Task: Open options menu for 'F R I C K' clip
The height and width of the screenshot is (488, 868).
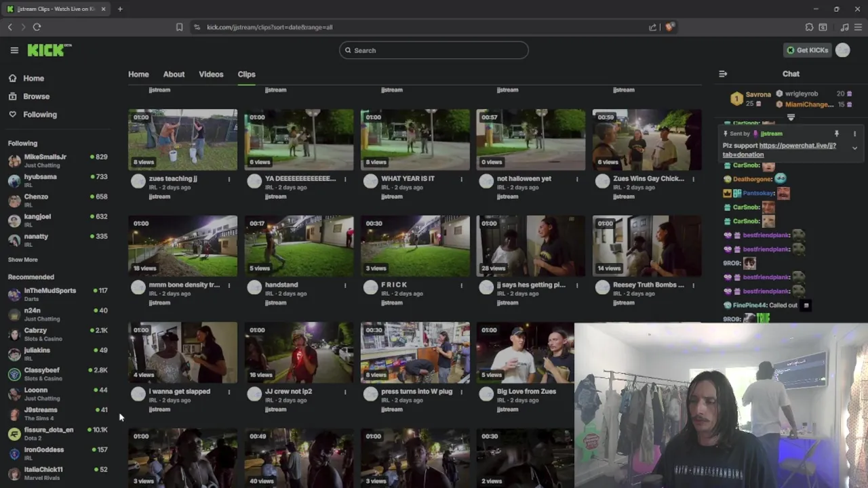Action: pyautogui.click(x=461, y=286)
